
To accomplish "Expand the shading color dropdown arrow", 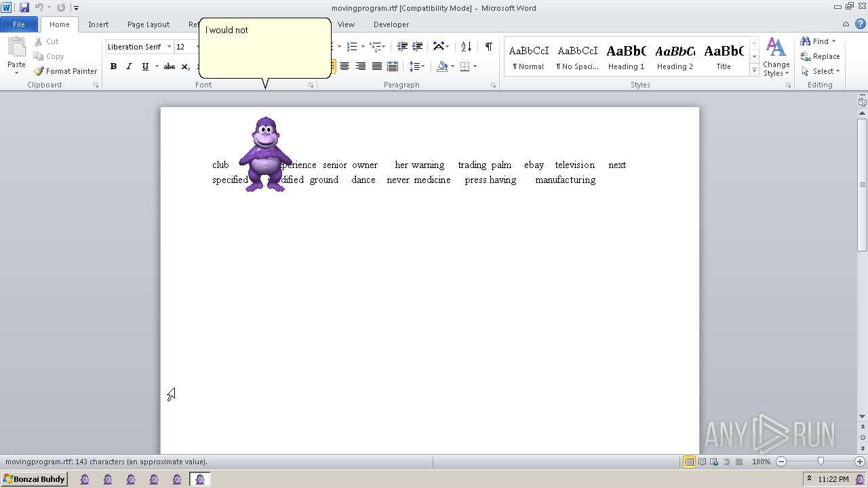I will tap(452, 66).
